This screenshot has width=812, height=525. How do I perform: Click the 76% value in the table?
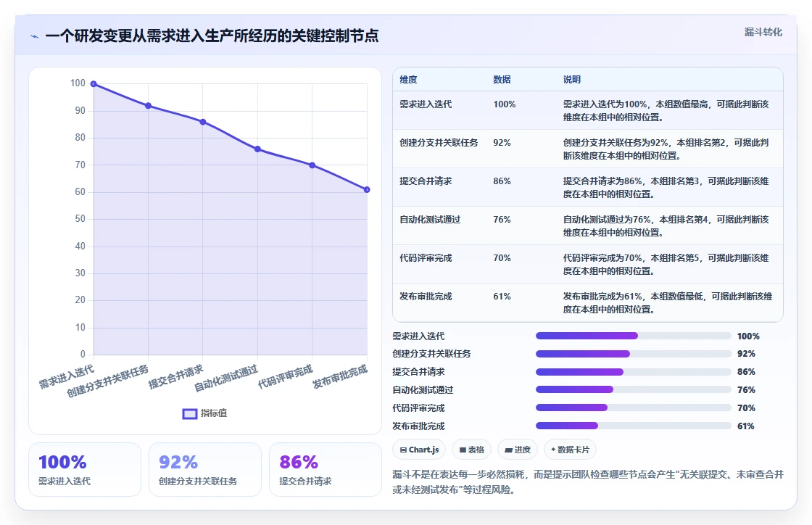pos(502,220)
